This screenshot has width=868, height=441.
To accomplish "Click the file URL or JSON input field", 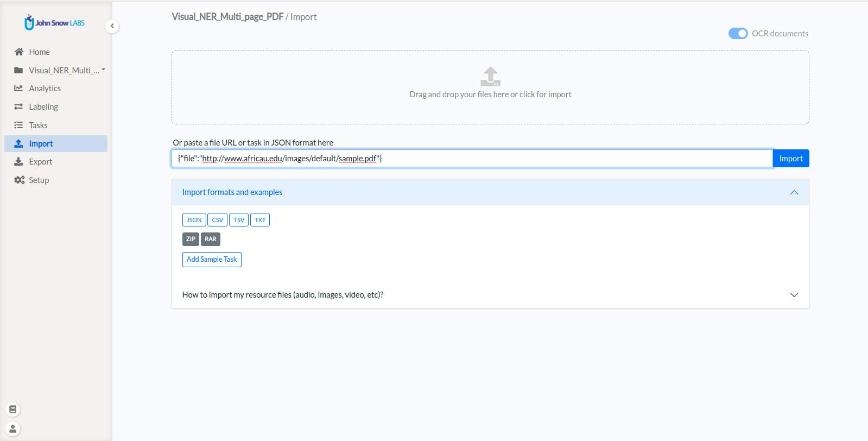I will (472, 159).
